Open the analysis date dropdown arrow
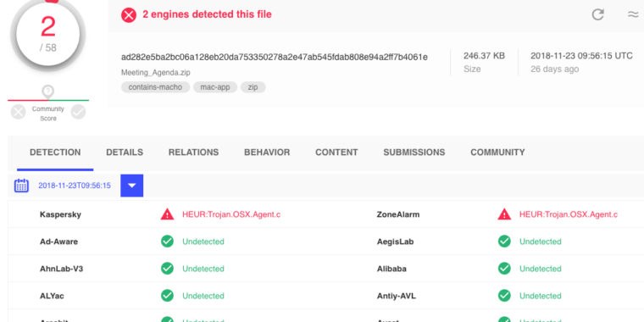The width and height of the screenshot is (644, 322). click(132, 186)
